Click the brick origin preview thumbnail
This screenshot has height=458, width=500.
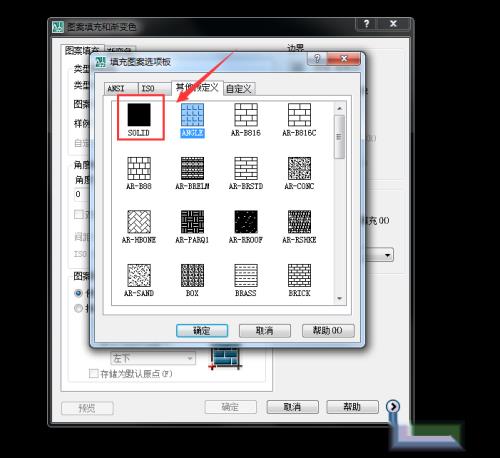(226, 358)
